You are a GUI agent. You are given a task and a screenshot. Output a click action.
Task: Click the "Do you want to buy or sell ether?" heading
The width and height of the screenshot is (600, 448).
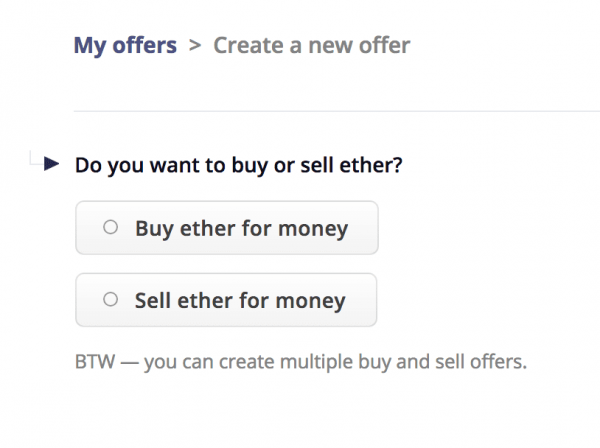239,163
